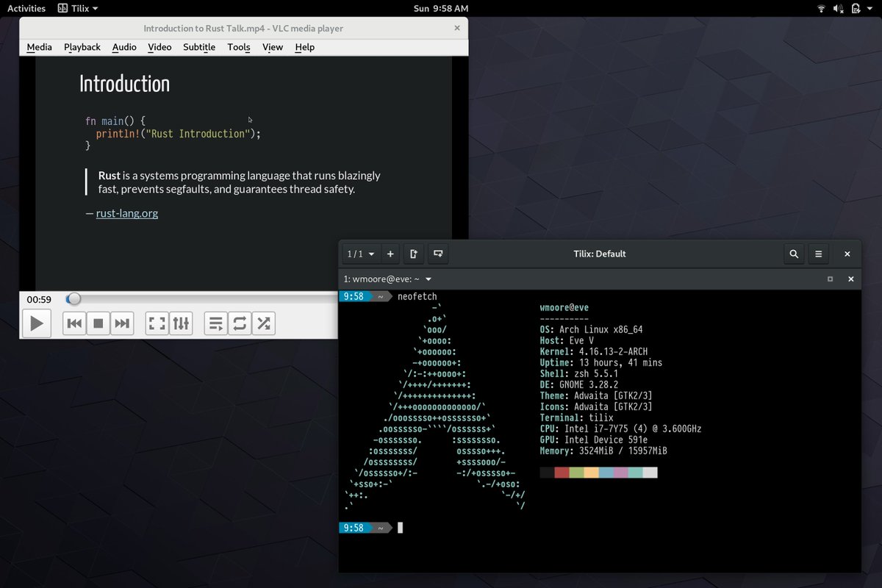Maximize the Tilix terminal pane
The width and height of the screenshot is (882, 588).
tap(830, 279)
